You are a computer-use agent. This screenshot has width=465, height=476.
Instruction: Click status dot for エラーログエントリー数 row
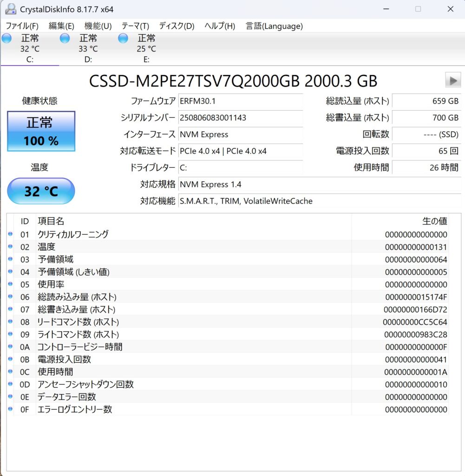(x=10, y=410)
